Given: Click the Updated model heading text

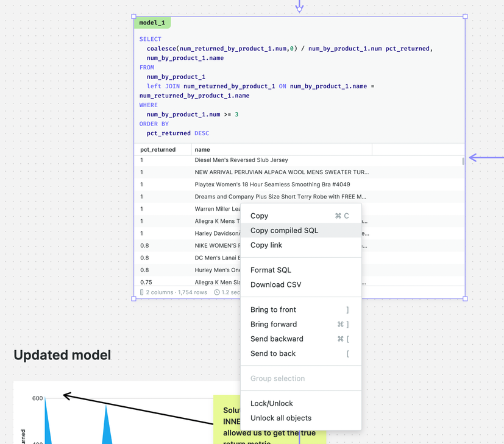Looking at the screenshot, I should [x=62, y=355].
